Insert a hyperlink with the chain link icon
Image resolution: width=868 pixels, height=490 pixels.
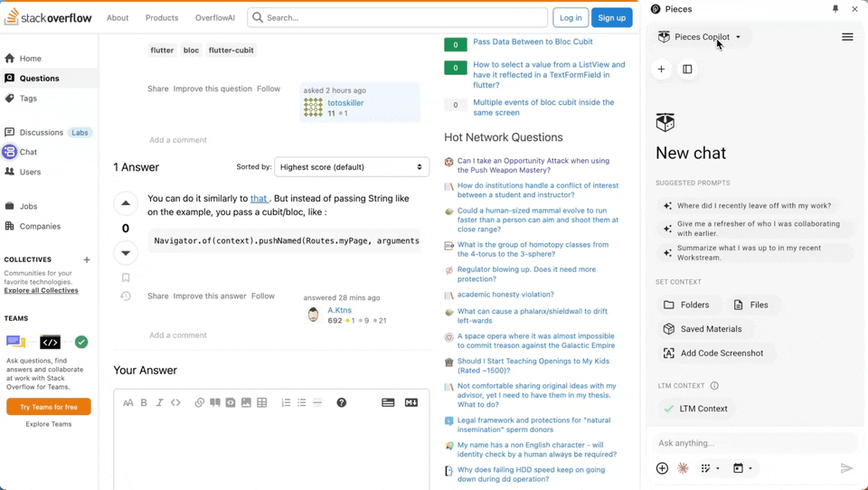coord(199,402)
